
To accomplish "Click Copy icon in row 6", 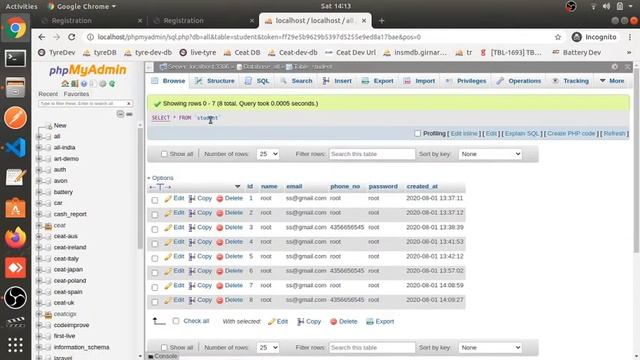I will [192, 271].
